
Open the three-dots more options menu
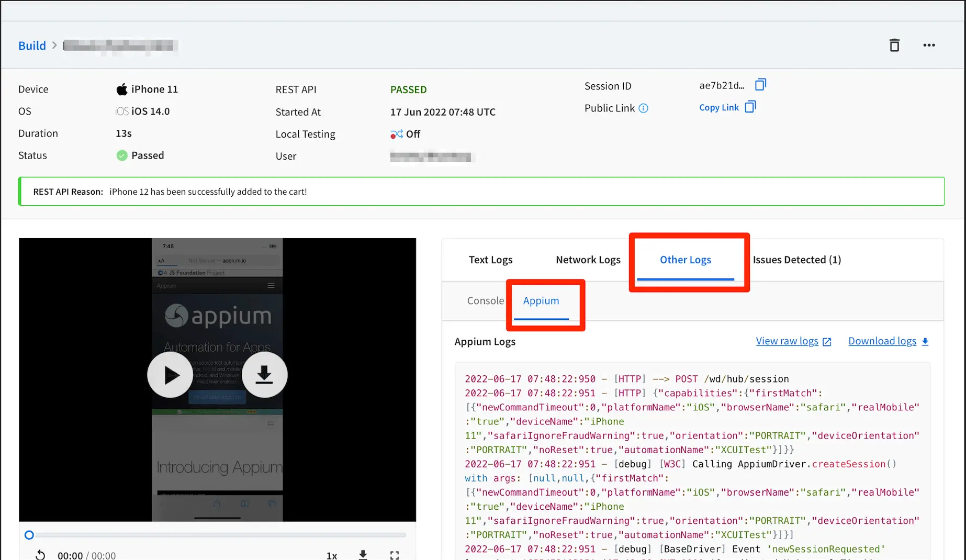pos(929,46)
